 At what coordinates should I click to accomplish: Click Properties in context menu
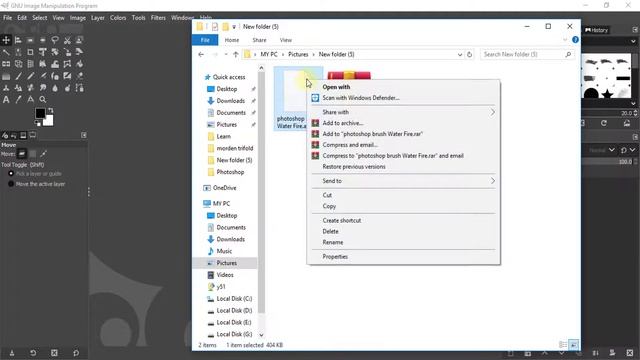coord(335,257)
